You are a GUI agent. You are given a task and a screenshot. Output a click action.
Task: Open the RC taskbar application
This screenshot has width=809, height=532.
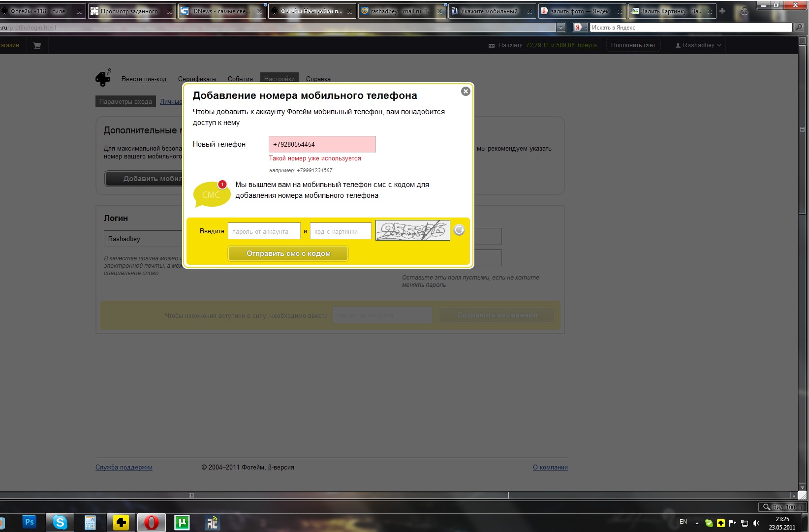[212, 522]
